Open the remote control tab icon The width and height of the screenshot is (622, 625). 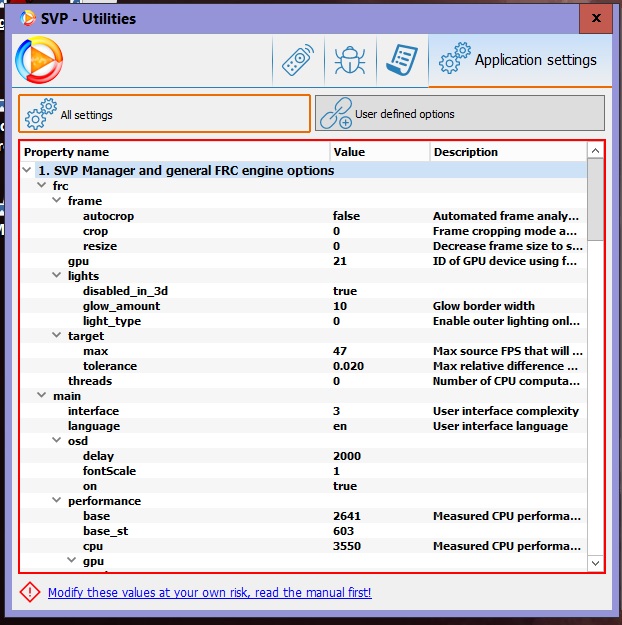[298, 60]
